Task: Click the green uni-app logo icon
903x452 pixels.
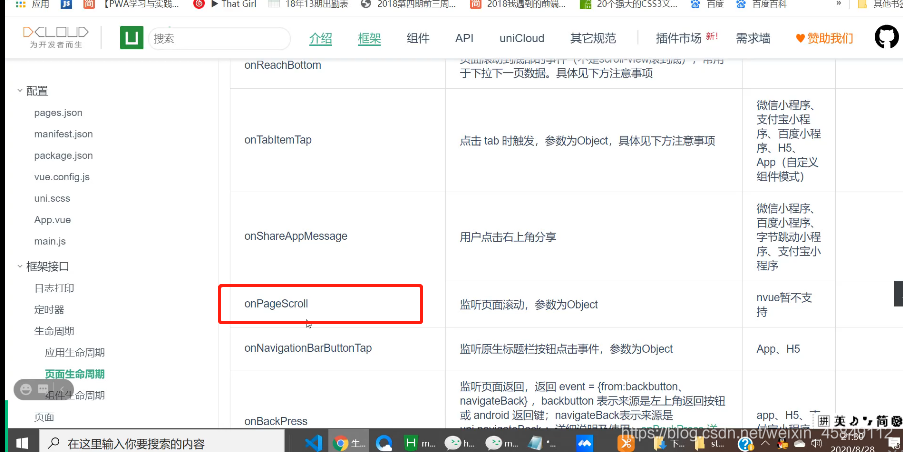Action: pyautogui.click(x=131, y=38)
